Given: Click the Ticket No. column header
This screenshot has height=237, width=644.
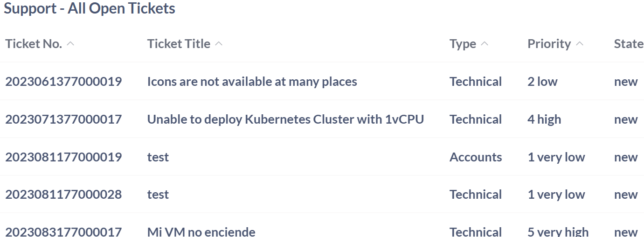Looking at the screenshot, I should click(x=34, y=44).
